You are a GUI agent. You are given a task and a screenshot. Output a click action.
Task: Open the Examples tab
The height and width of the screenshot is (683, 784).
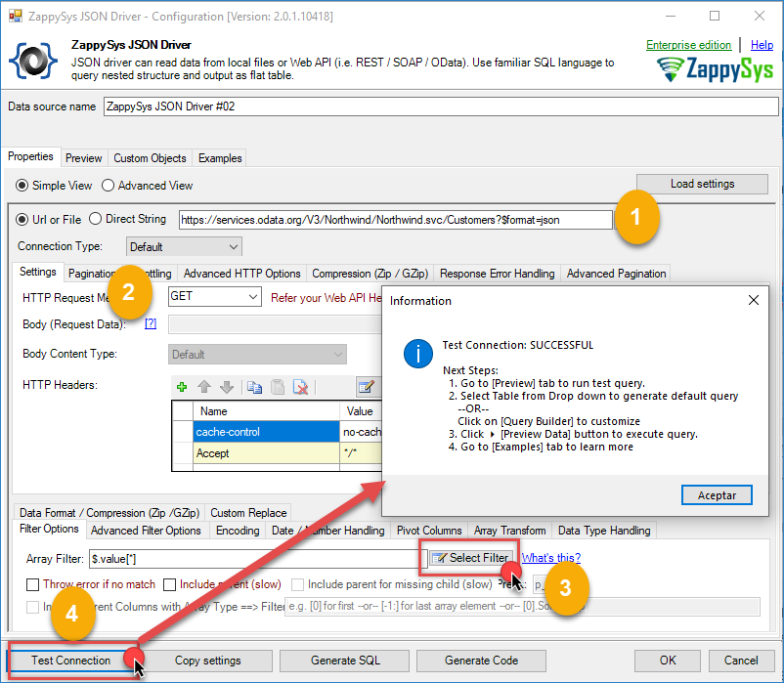tap(220, 158)
